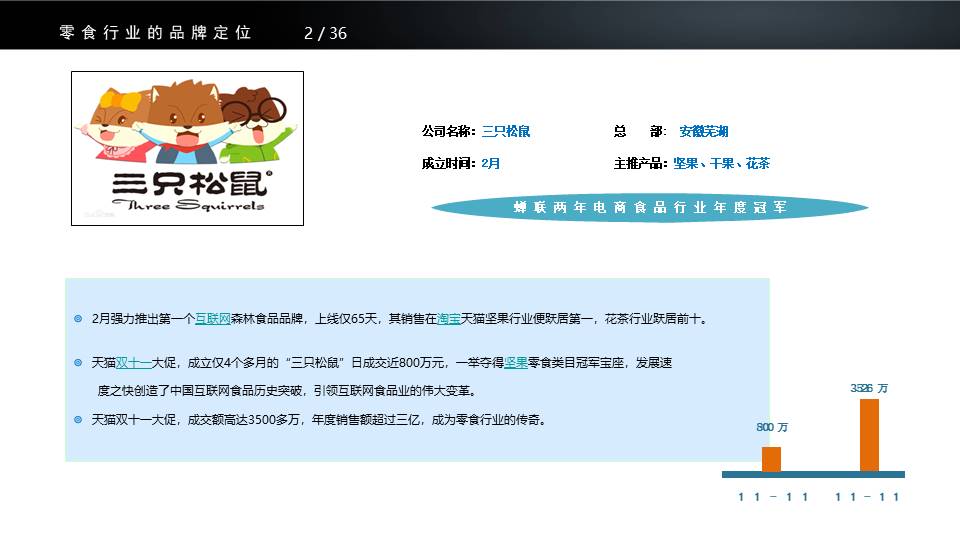Click the blue banner 蝉联两年电商食品行业年度冠军
The image size is (960, 540).
pos(650,208)
